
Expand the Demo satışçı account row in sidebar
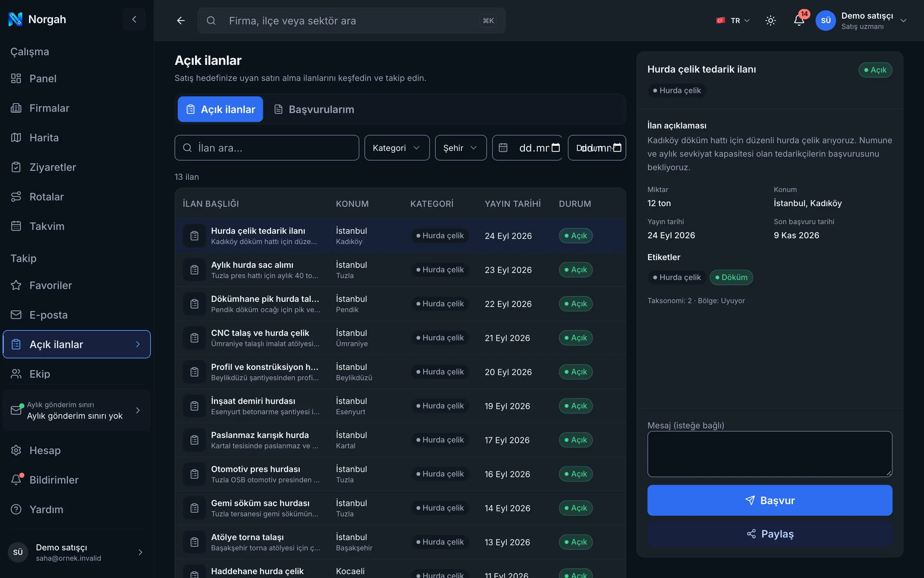76,552
